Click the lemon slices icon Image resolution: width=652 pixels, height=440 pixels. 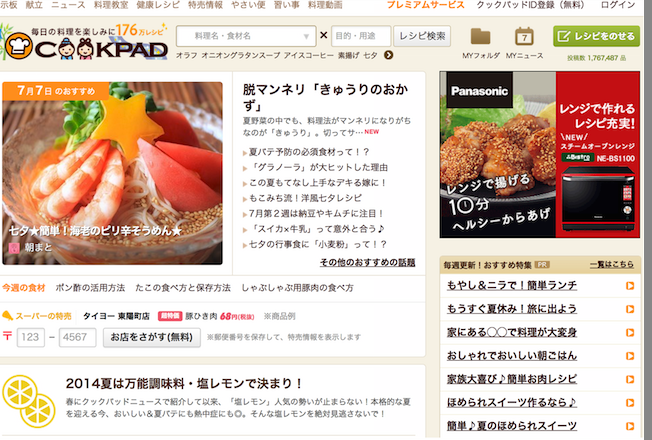[29, 401]
